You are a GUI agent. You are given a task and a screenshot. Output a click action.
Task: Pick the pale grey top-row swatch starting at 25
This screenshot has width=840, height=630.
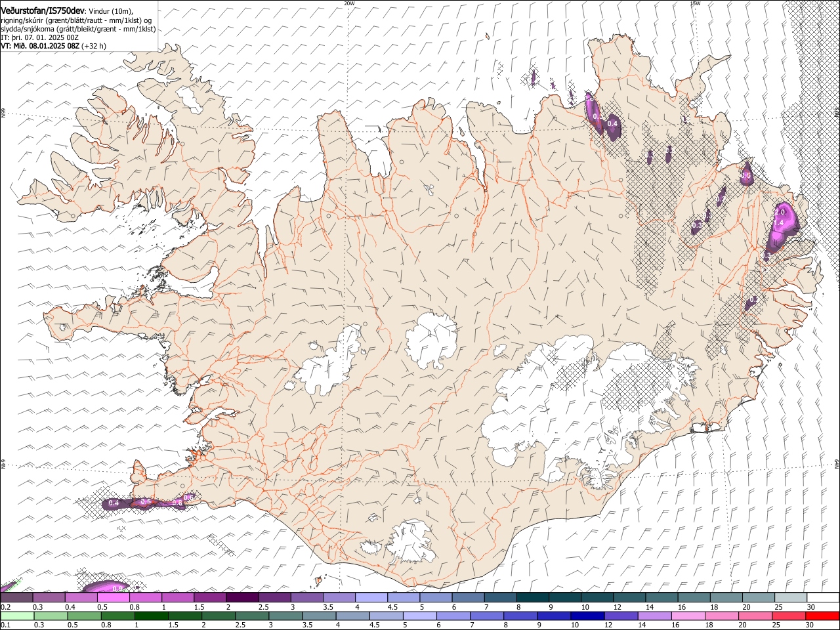tap(790, 597)
